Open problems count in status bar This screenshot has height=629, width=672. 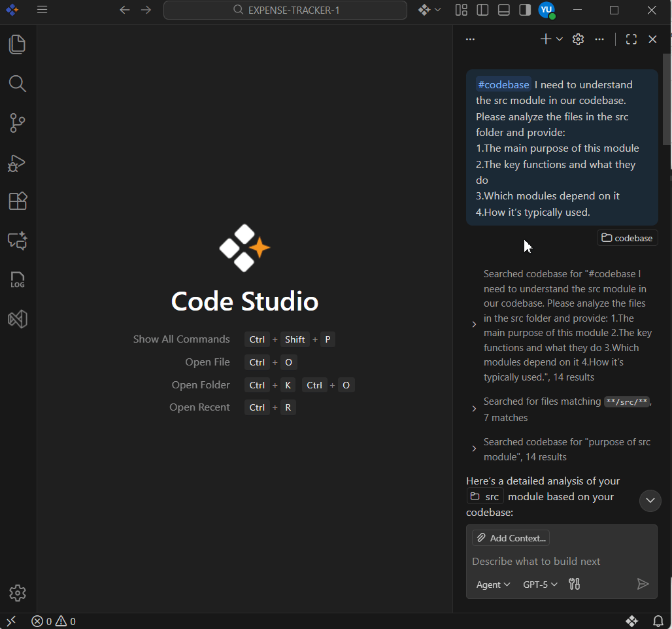coord(54,621)
